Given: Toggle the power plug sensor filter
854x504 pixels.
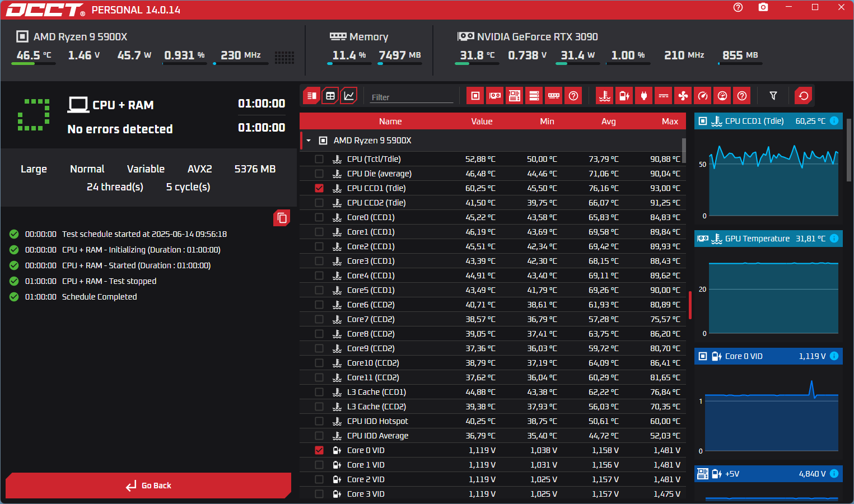Looking at the screenshot, I should pos(644,96).
